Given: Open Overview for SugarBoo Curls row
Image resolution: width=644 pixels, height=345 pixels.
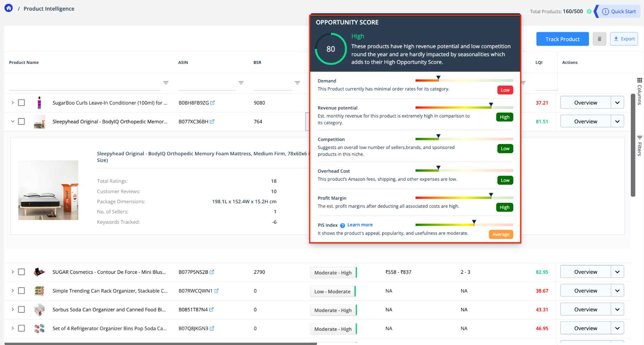Looking at the screenshot, I should coord(585,103).
